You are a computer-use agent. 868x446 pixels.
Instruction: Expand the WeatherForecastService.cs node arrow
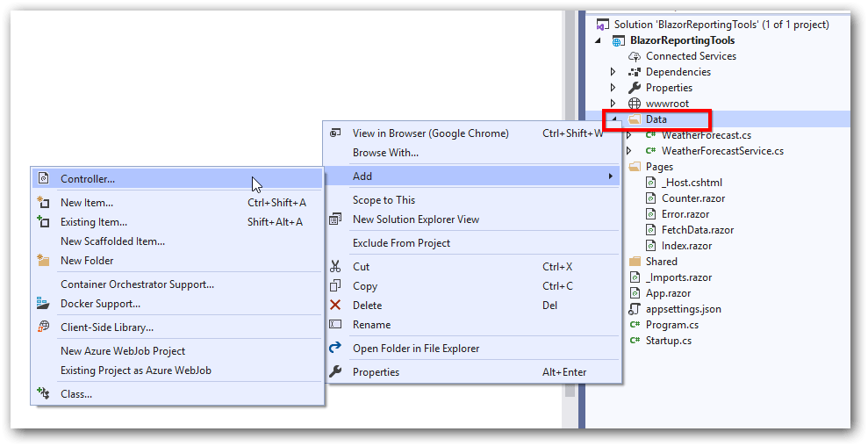[629, 151]
